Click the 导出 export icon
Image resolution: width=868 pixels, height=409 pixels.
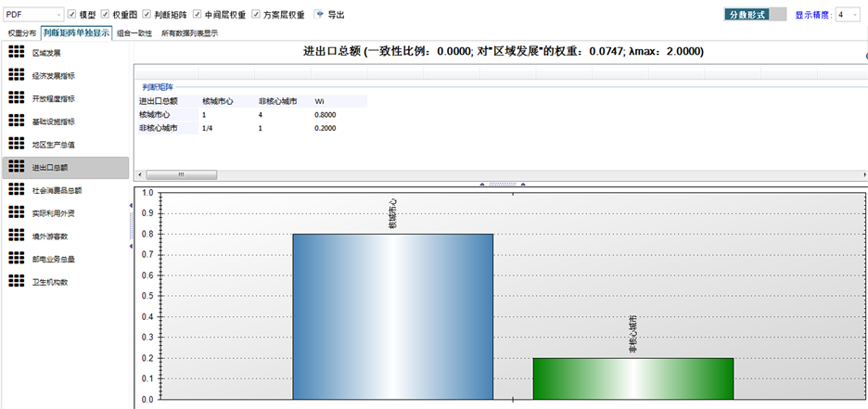pos(319,15)
